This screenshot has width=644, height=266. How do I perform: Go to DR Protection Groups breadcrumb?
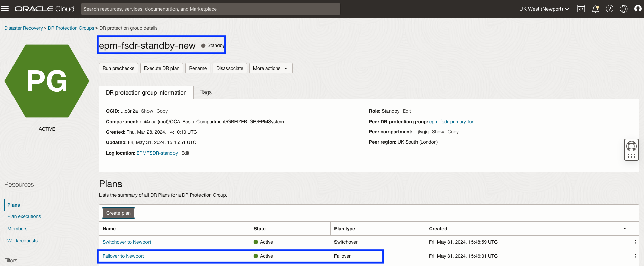[x=71, y=28]
